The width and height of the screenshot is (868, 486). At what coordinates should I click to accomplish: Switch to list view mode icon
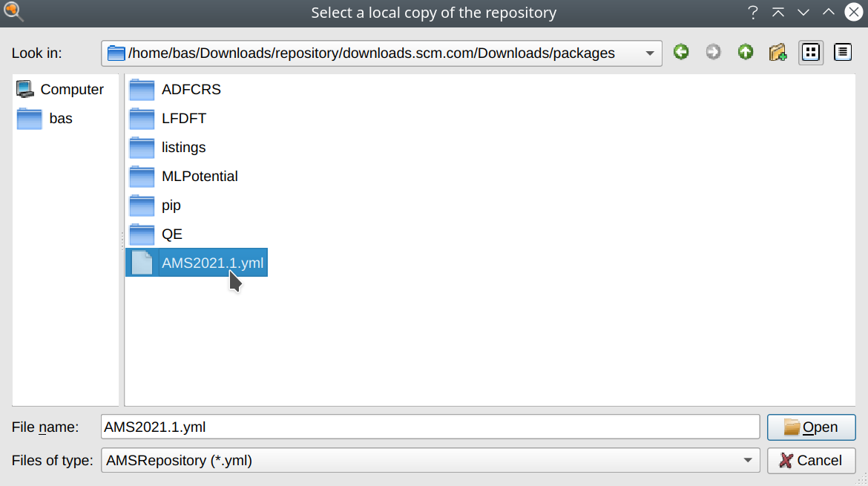[811, 53]
